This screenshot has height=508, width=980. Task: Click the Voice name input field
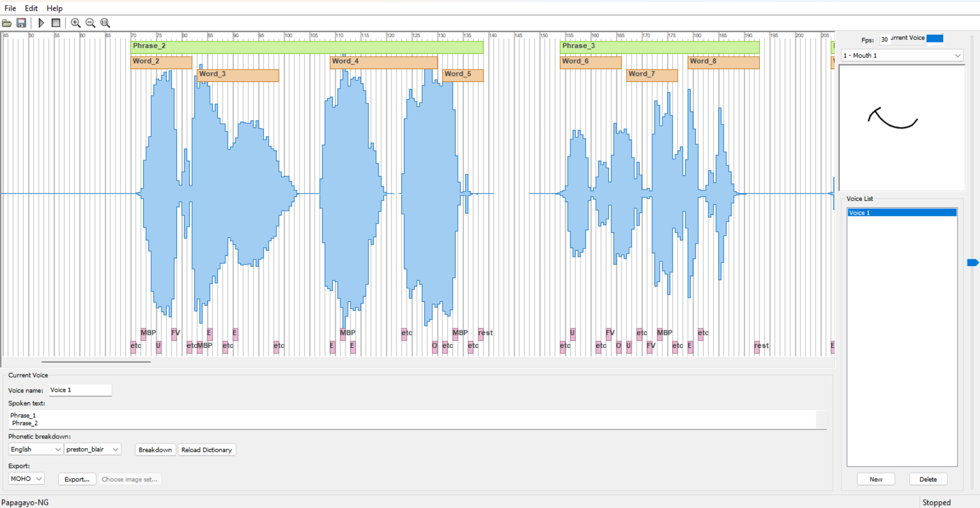click(80, 390)
